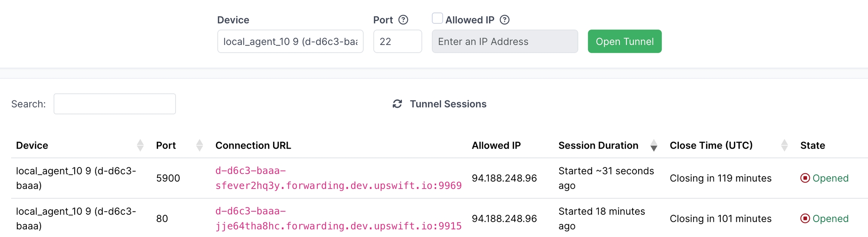
Task: Click the Allowed IP column header
Action: pos(496,145)
